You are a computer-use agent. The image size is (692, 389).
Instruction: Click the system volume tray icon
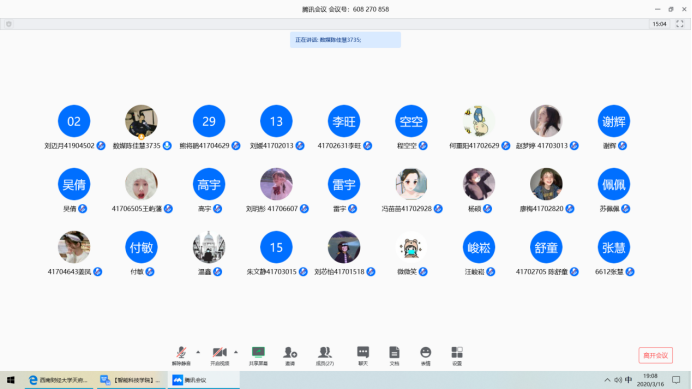pos(618,380)
